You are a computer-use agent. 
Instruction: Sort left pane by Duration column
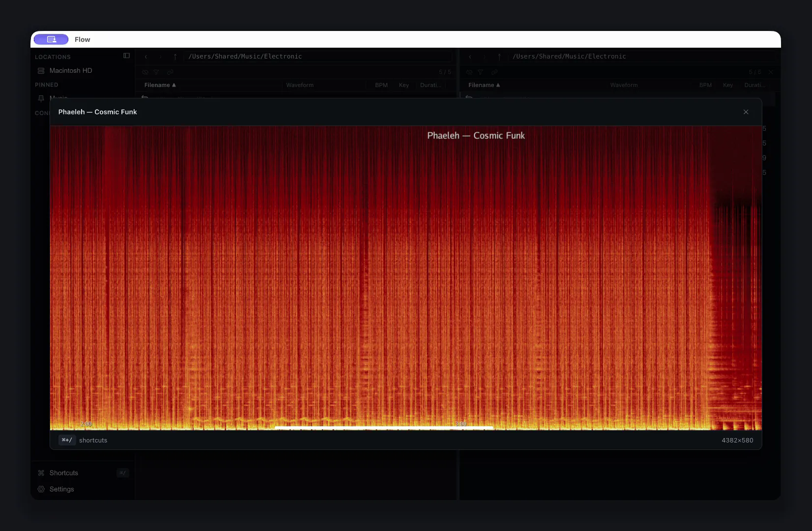click(431, 85)
